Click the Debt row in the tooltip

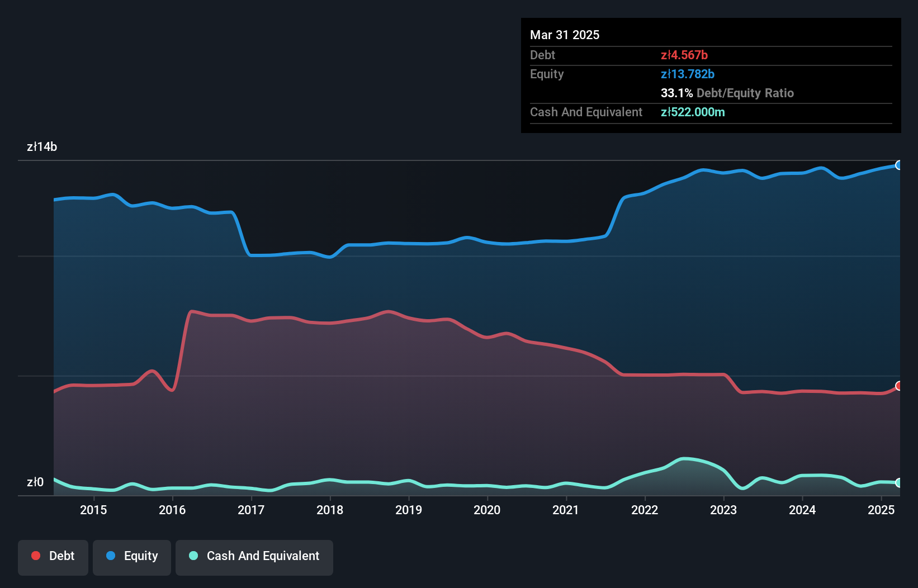click(x=615, y=55)
